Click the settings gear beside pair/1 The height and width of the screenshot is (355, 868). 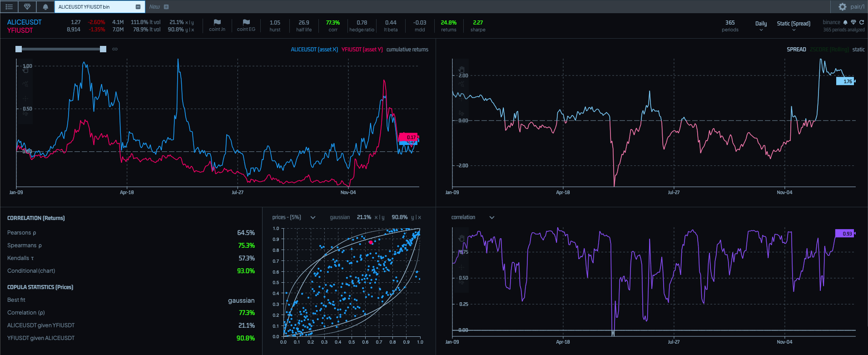[x=842, y=7]
